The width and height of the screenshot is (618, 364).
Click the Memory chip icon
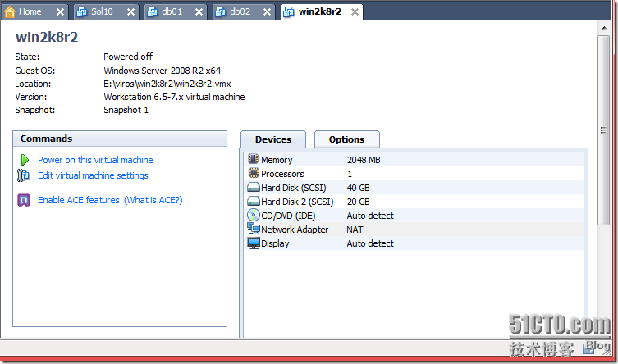pos(253,159)
